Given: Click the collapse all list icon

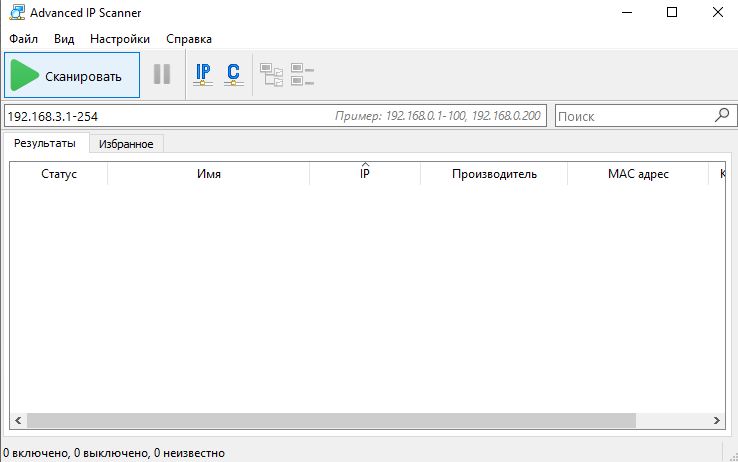Looking at the screenshot, I should click(302, 75).
